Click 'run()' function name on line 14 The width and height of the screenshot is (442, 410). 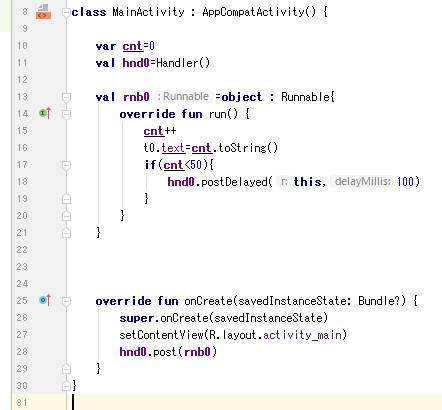point(223,114)
